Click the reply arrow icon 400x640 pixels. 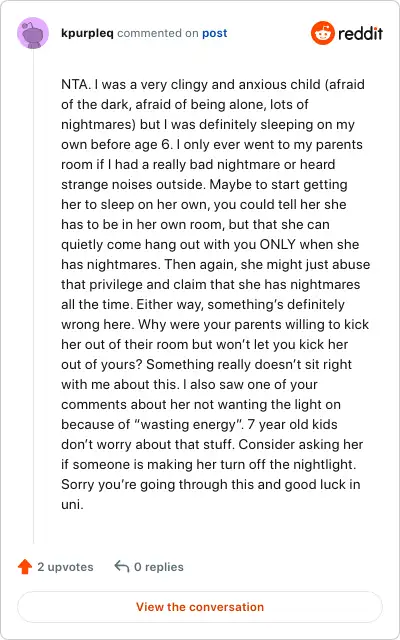coord(122,567)
